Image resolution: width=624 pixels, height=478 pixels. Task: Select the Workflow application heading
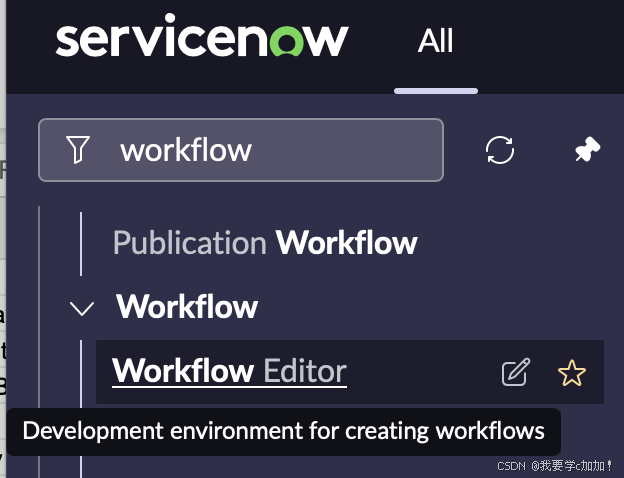[x=187, y=306]
